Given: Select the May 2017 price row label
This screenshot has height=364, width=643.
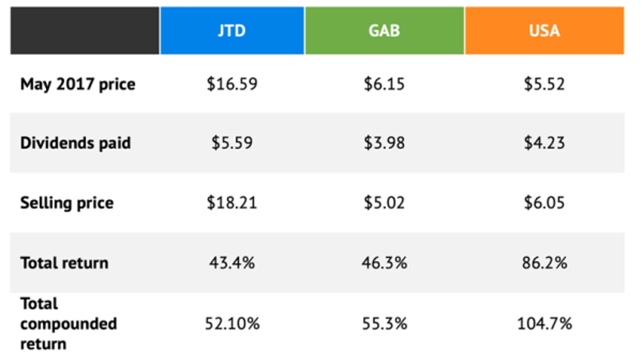Looking at the screenshot, I should coord(78,84).
